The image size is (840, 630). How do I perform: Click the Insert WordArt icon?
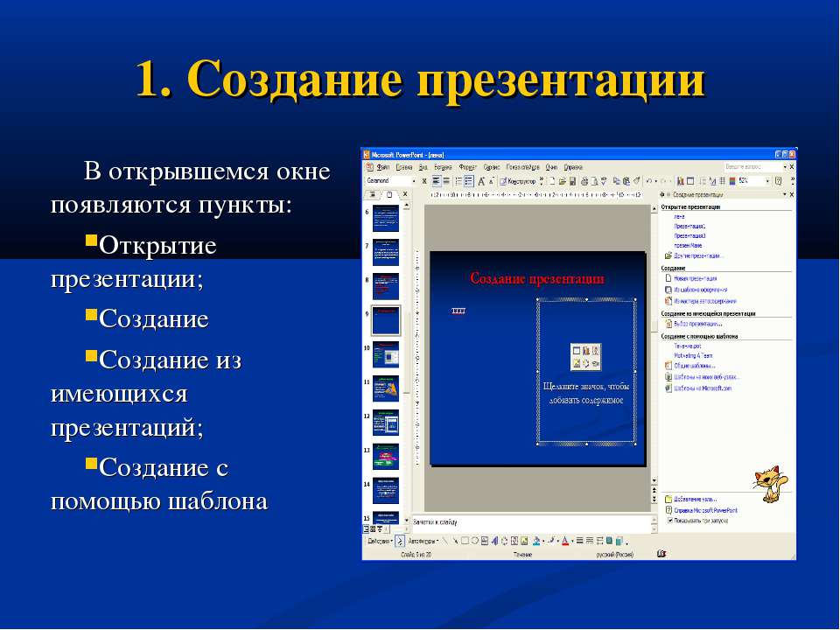[x=494, y=542]
